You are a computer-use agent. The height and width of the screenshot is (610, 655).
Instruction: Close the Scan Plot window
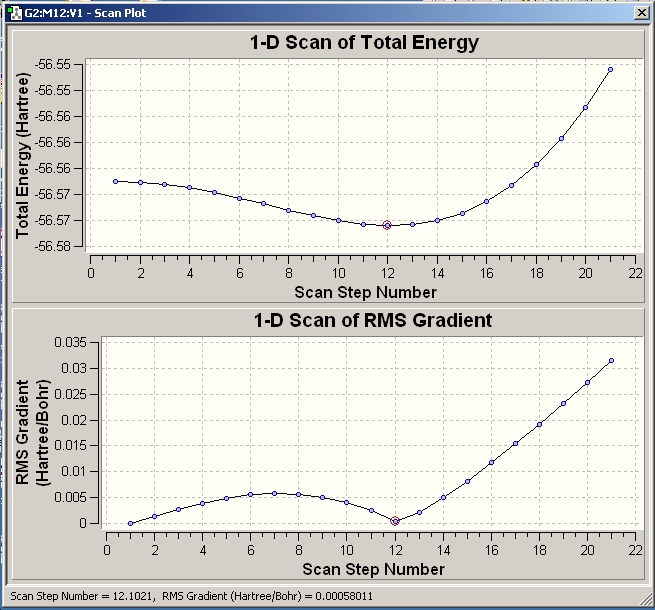tap(642, 13)
